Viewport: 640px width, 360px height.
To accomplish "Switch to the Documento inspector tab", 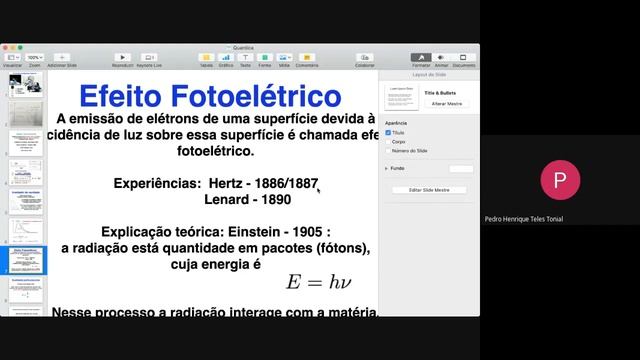I will [463, 58].
